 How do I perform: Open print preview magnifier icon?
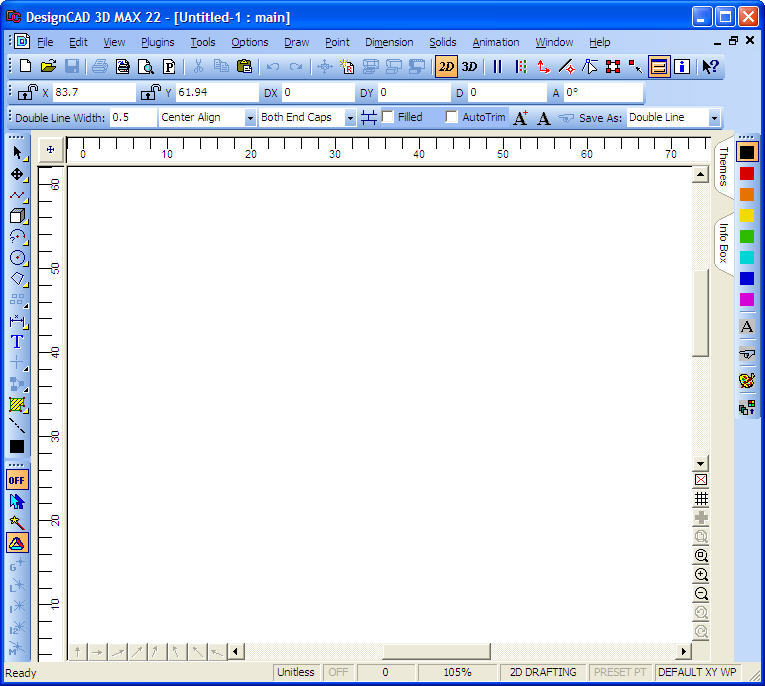pyautogui.click(x=146, y=66)
